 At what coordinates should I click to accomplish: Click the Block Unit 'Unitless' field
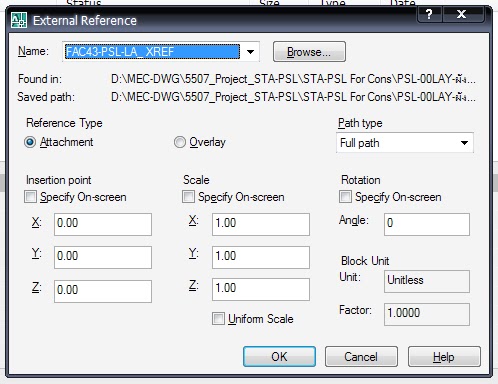(x=427, y=282)
